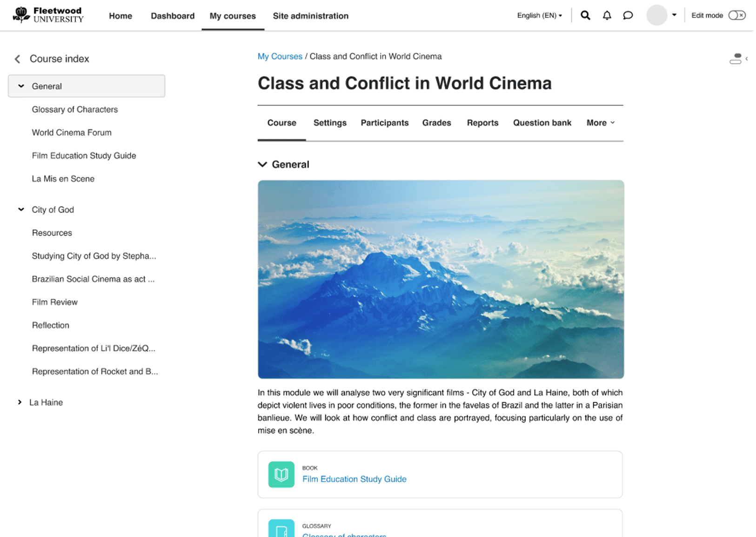Collapse the Course index panel
Image resolution: width=756 pixels, height=537 pixels.
pyautogui.click(x=17, y=59)
